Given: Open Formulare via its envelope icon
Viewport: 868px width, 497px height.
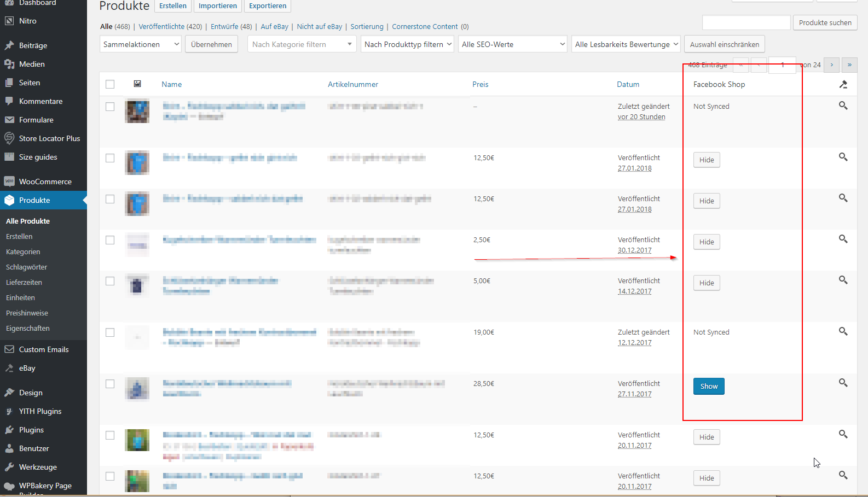Looking at the screenshot, I should (x=9, y=120).
